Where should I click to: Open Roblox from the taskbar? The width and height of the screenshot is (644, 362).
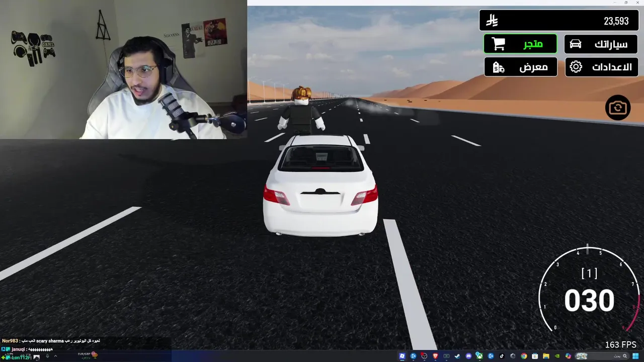click(x=402, y=356)
